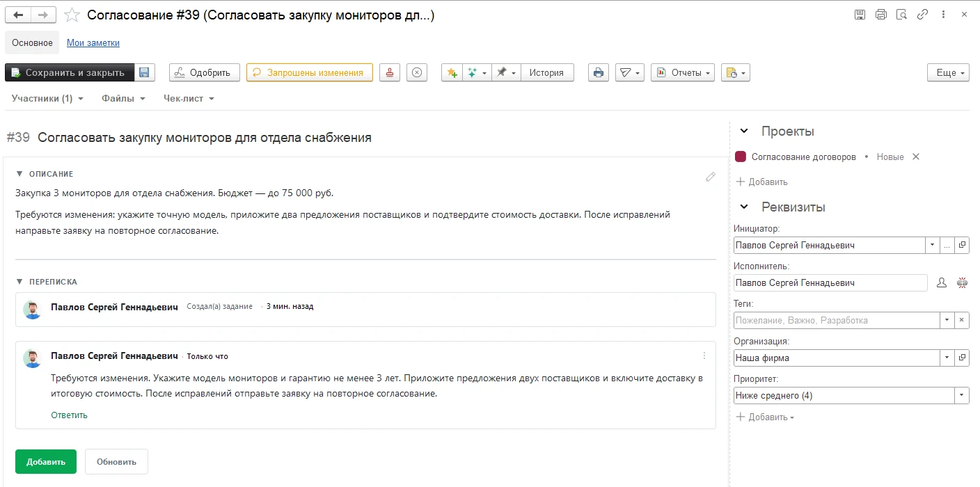Click the save icon in the title bar
The width and height of the screenshot is (980, 487).
pos(860,14)
